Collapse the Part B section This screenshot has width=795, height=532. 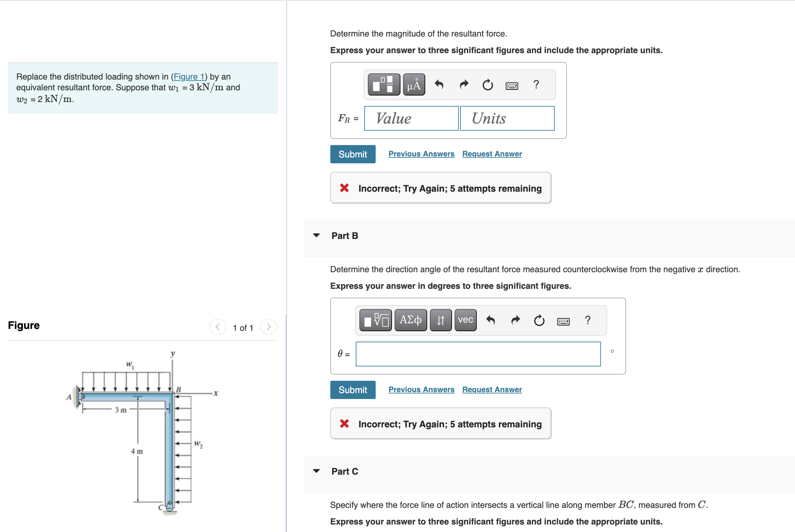coord(317,235)
